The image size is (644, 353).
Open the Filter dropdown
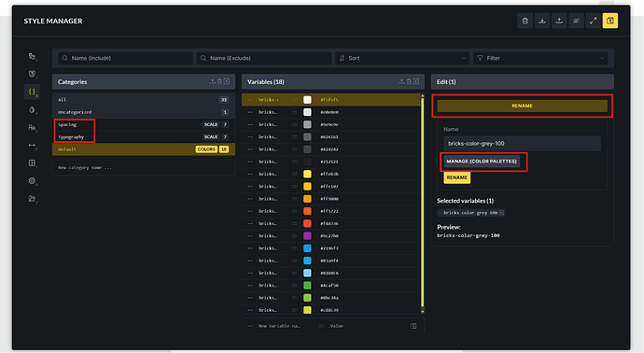pos(541,58)
